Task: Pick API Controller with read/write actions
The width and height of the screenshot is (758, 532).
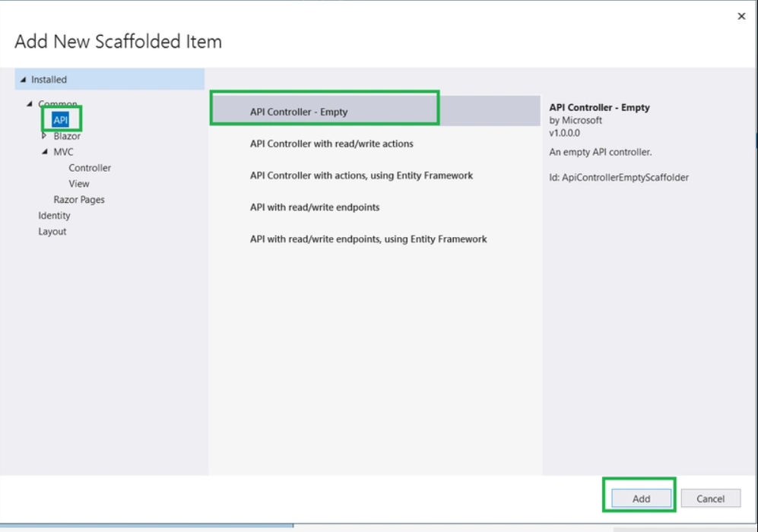Action: (x=331, y=144)
